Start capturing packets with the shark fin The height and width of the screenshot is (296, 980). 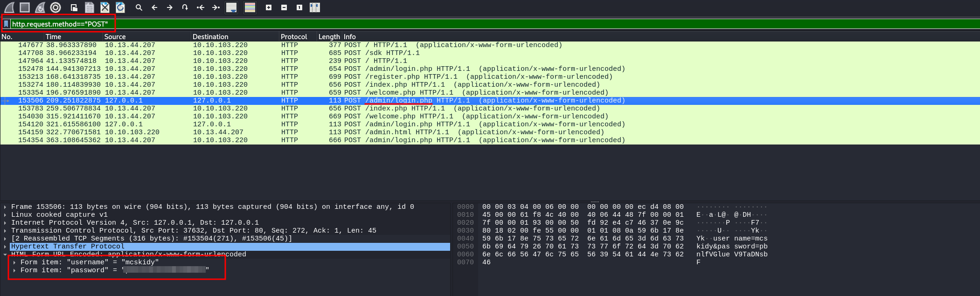[9, 7]
